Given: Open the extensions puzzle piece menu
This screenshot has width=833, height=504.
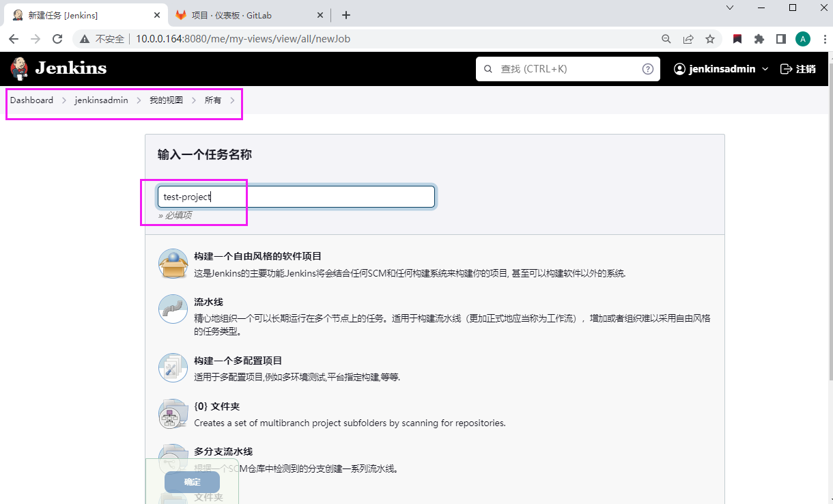Looking at the screenshot, I should tap(759, 39).
